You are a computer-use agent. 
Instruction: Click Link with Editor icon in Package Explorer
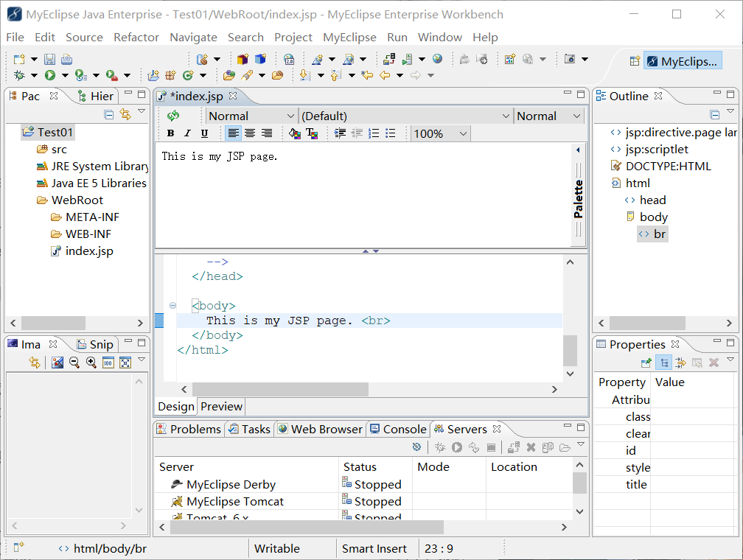pyautogui.click(x=125, y=114)
